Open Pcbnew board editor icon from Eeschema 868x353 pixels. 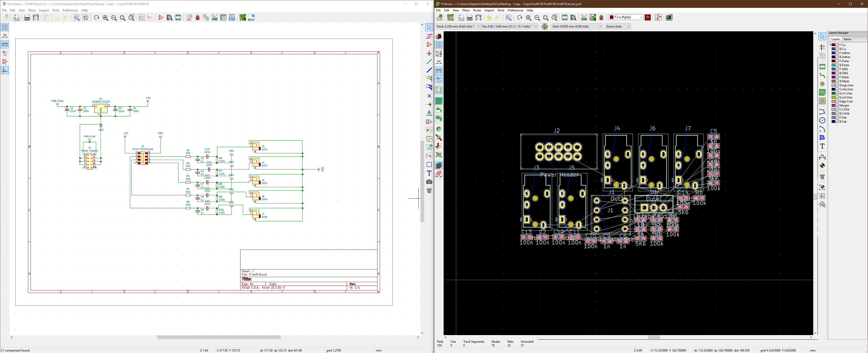click(x=242, y=17)
